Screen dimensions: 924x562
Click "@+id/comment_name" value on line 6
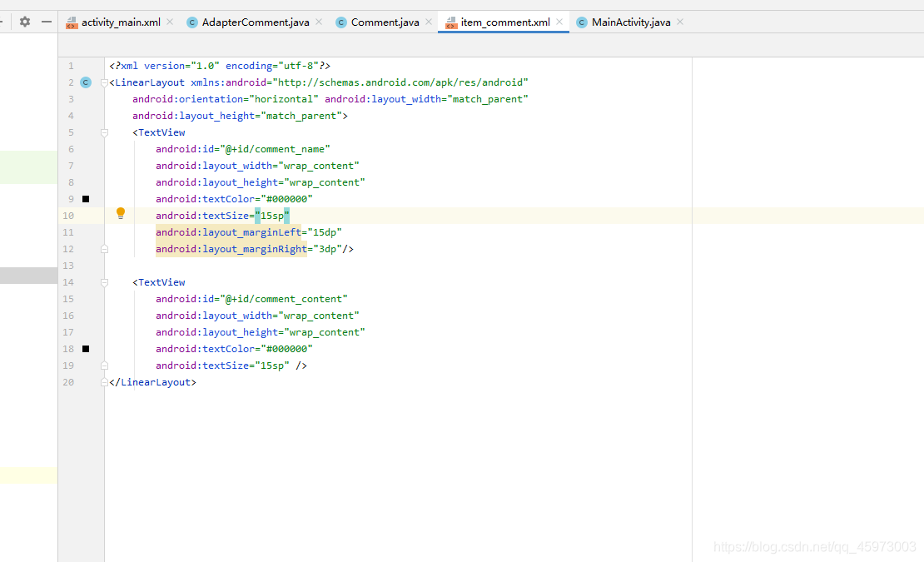coord(276,149)
